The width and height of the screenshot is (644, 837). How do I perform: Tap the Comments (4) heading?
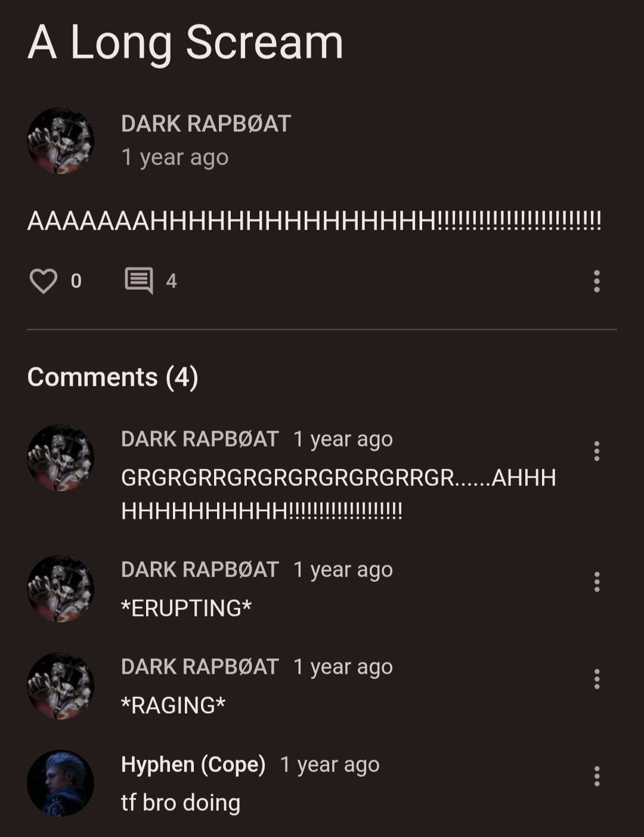tap(113, 377)
